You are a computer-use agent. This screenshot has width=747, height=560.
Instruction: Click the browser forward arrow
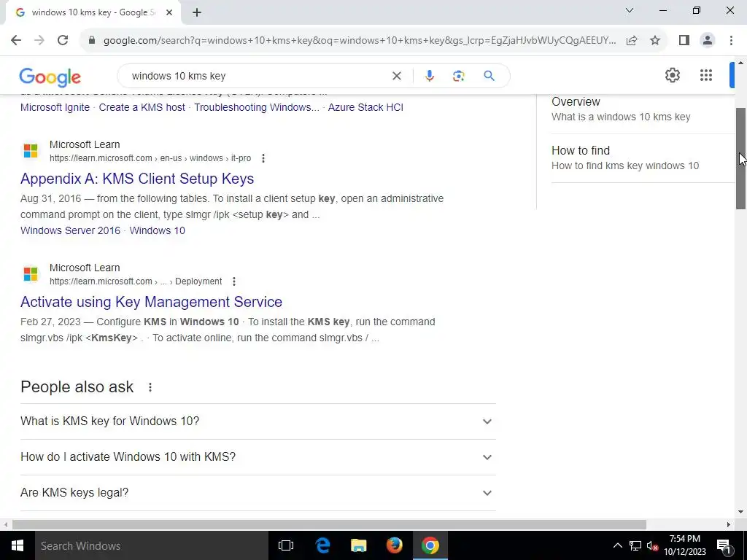click(39, 41)
